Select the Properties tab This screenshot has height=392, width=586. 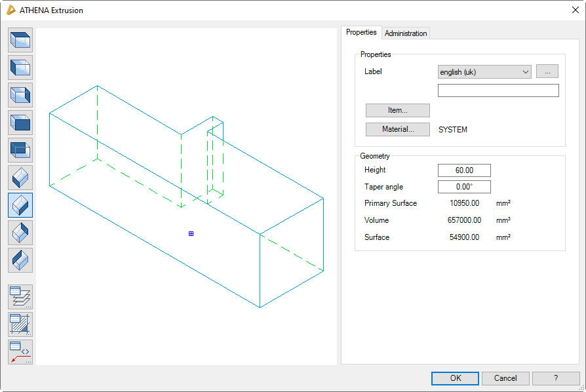(361, 32)
